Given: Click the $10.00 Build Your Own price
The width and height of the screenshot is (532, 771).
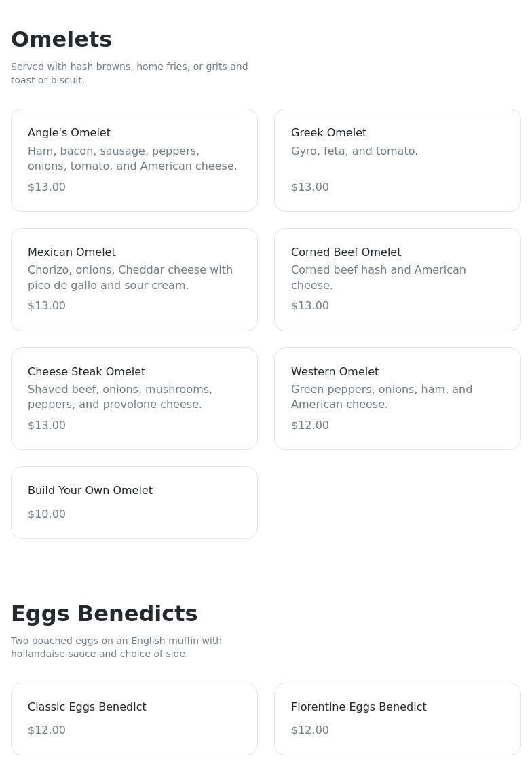Looking at the screenshot, I should [x=47, y=514].
